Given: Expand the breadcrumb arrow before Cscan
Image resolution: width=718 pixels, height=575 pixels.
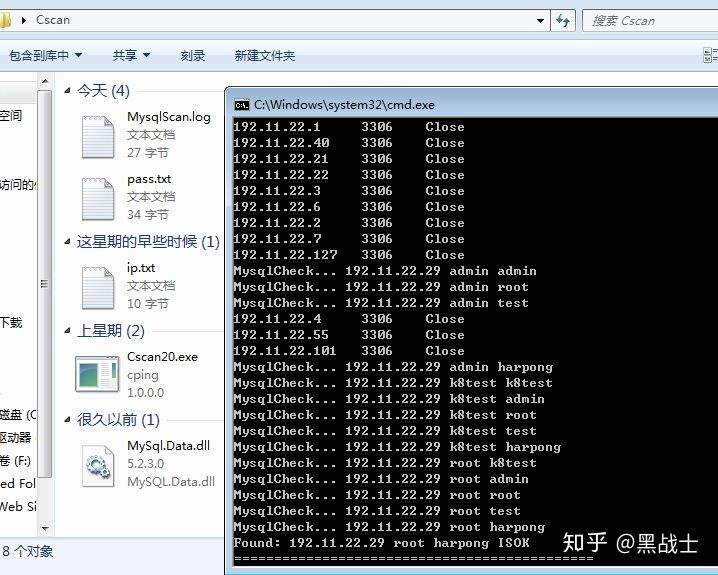Looking at the screenshot, I should [x=24, y=20].
